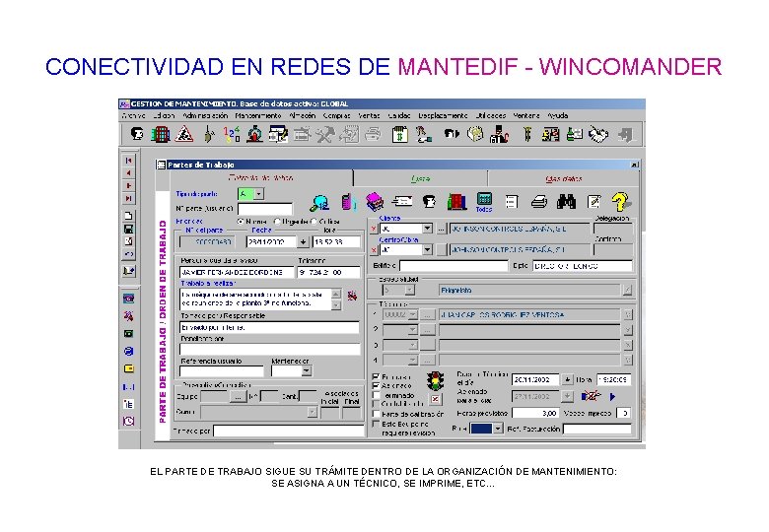Screen dimensions: 769x532
Task: Click the red building icon in form toolbar
Action: (456, 201)
